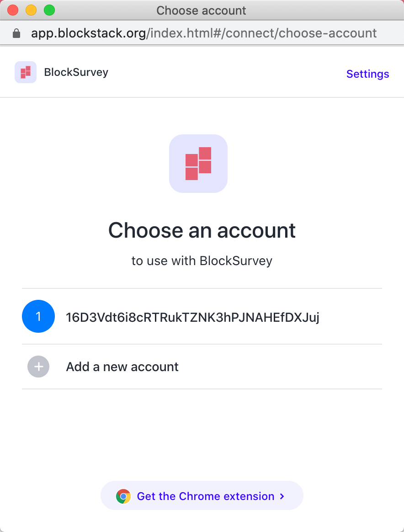Click the address bar URL
Image resolution: width=404 pixels, height=532 pixels.
(203, 32)
